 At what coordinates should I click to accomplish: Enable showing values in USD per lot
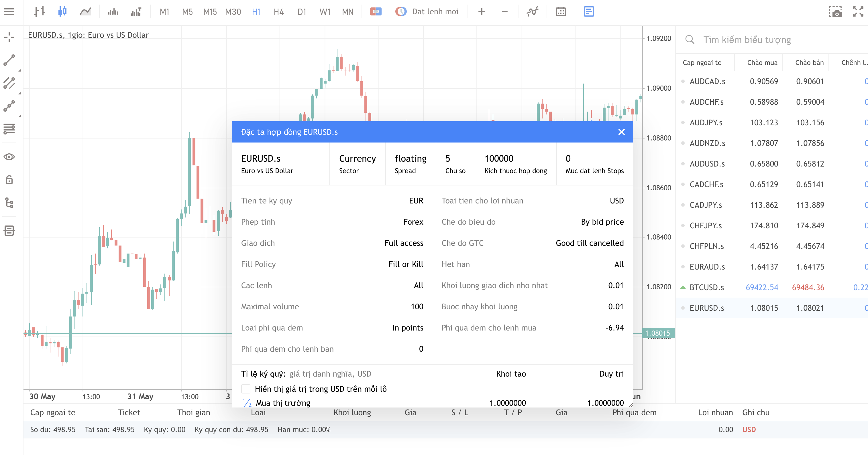(246, 389)
